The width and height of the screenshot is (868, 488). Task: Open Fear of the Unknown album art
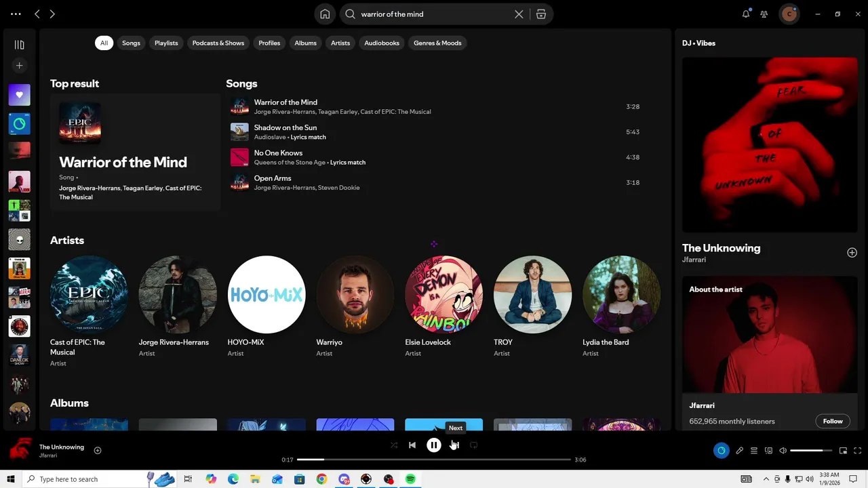tap(770, 144)
